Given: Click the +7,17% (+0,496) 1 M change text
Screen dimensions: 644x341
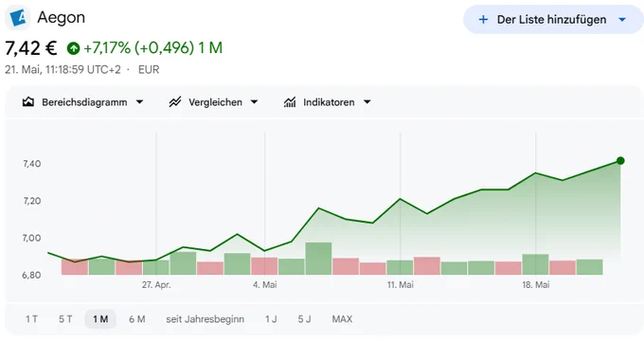Looking at the screenshot, I should pyautogui.click(x=152, y=48).
